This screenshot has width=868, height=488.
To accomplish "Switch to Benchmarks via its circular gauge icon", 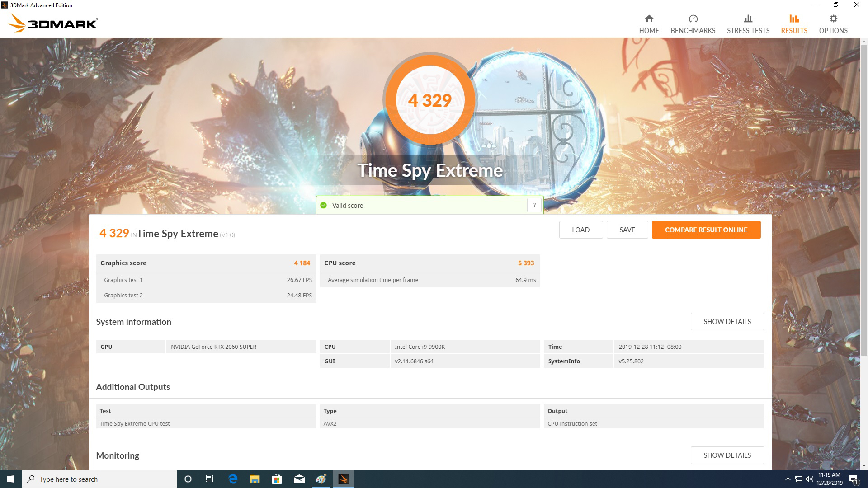I will 693,19.
